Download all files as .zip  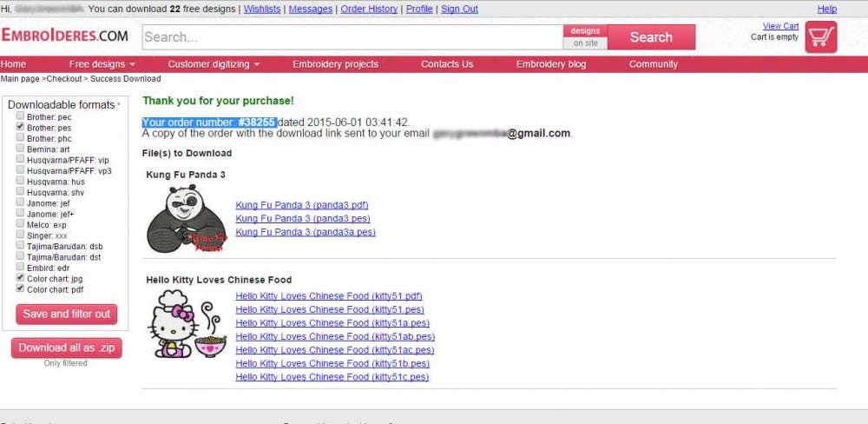(x=67, y=348)
